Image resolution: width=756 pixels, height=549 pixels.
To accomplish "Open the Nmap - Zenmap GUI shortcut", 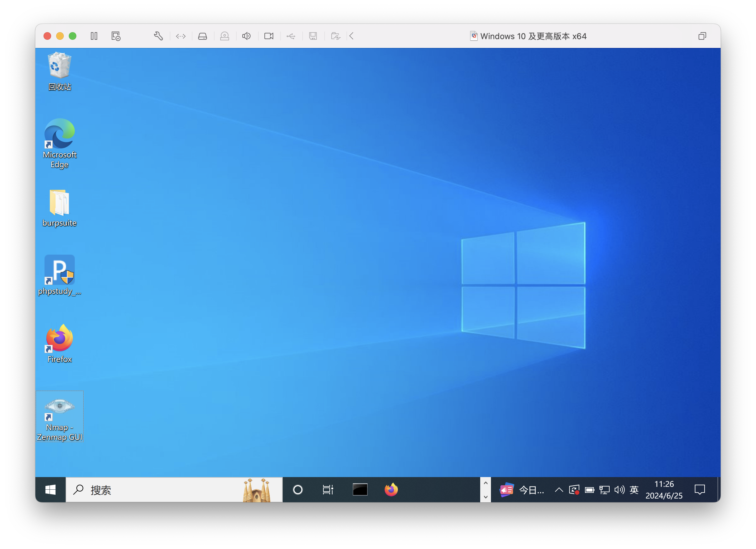I will pyautogui.click(x=60, y=416).
